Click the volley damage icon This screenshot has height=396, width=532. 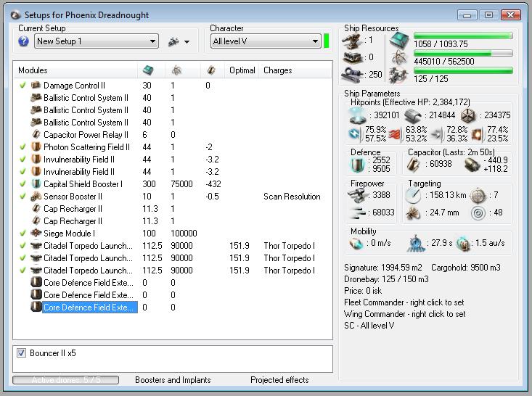359,213
